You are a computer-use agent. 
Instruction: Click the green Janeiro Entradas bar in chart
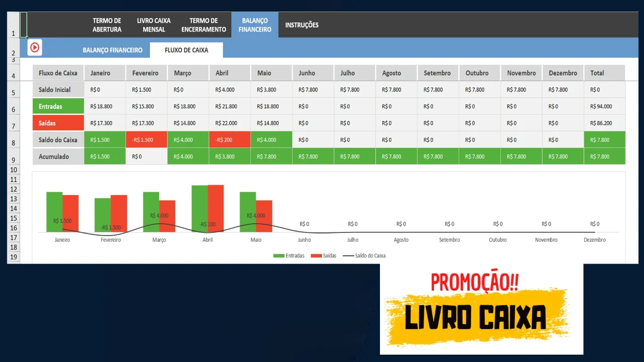coord(54,212)
